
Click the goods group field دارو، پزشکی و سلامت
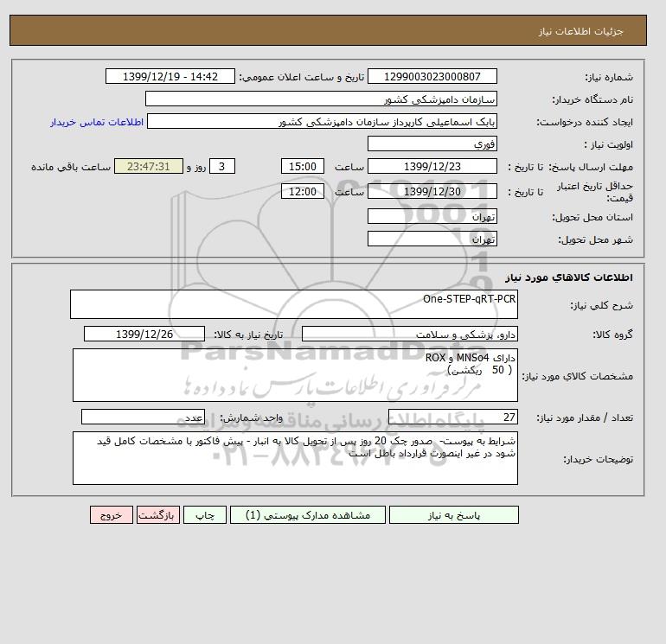(409, 334)
